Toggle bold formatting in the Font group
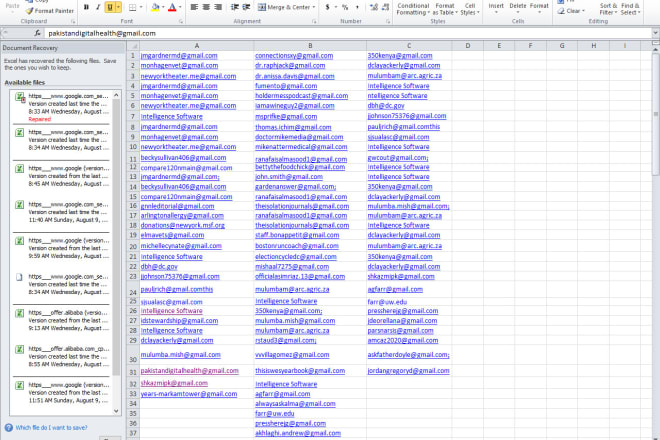Image resolution: width=660 pixels, height=440 pixels. click(x=86, y=7)
